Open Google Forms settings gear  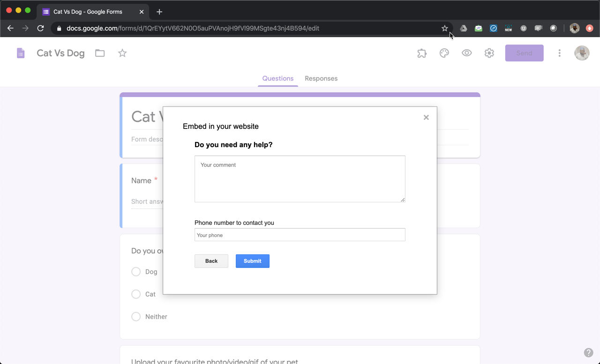click(489, 53)
